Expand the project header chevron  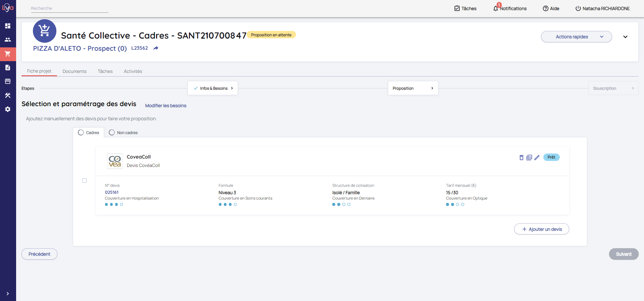click(x=625, y=37)
